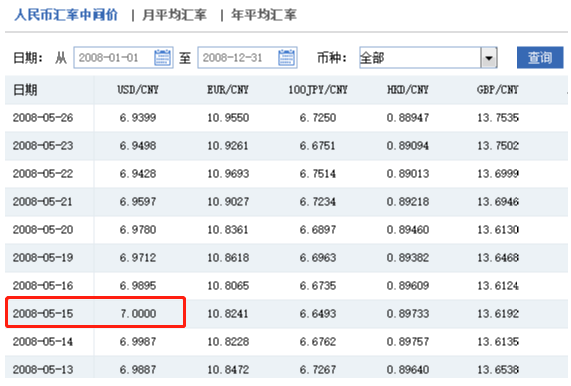Select date cell 2008-05-20

click(x=43, y=230)
